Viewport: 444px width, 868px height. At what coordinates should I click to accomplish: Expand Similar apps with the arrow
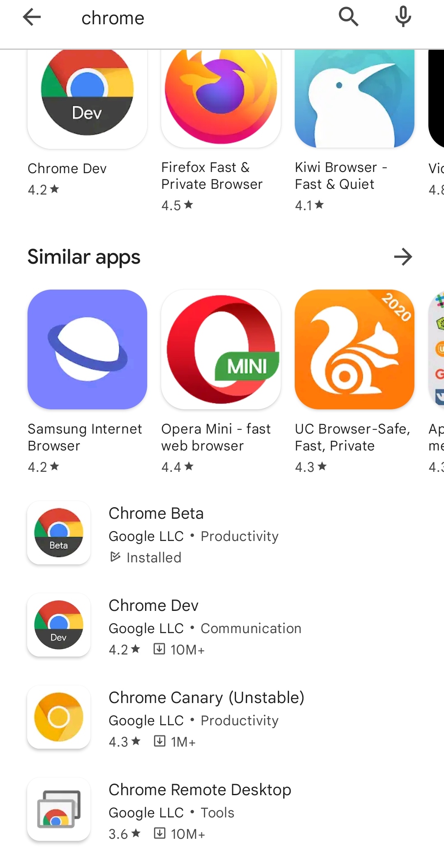pos(403,257)
